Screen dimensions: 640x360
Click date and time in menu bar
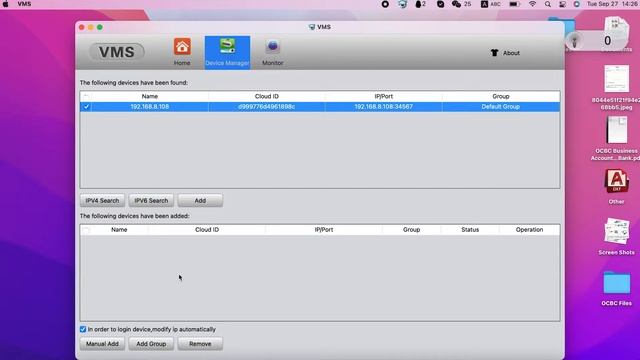point(613,4)
